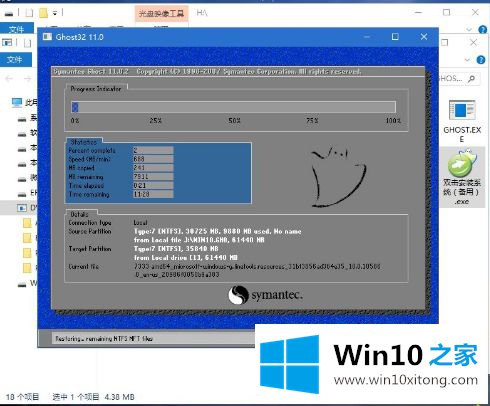
Task: Maximize the Ghost32 11.0 window
Action: point(395,37)
